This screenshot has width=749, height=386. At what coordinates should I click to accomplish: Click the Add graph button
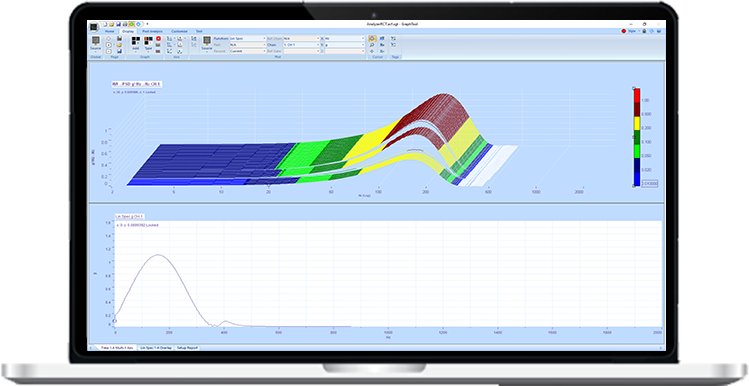(136, 43)
